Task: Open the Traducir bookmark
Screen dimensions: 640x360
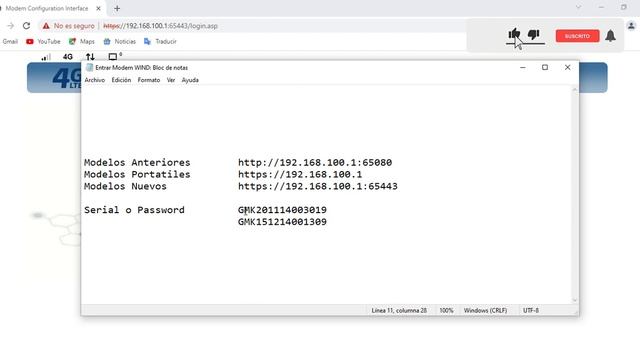Action: [x=160, y=42]
